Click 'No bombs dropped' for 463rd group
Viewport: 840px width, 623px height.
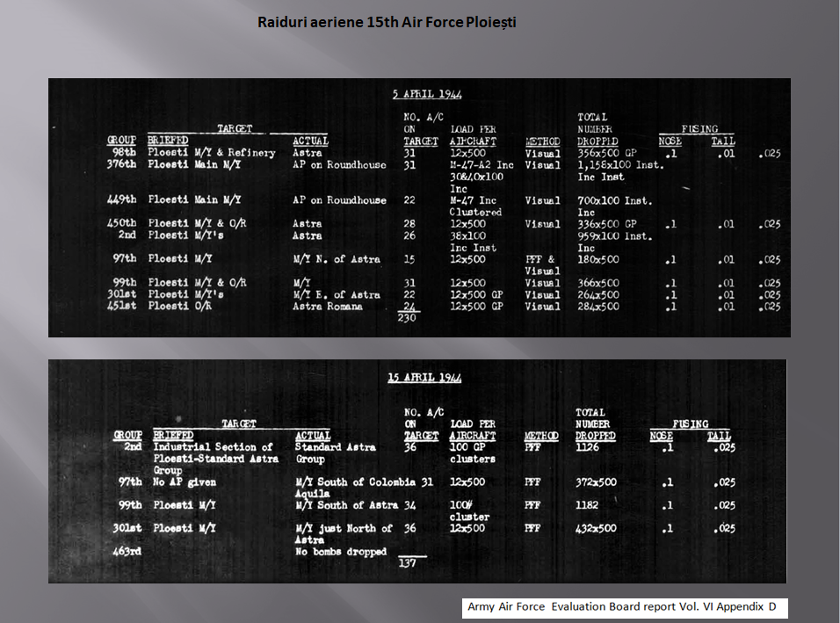coord(341,551)
